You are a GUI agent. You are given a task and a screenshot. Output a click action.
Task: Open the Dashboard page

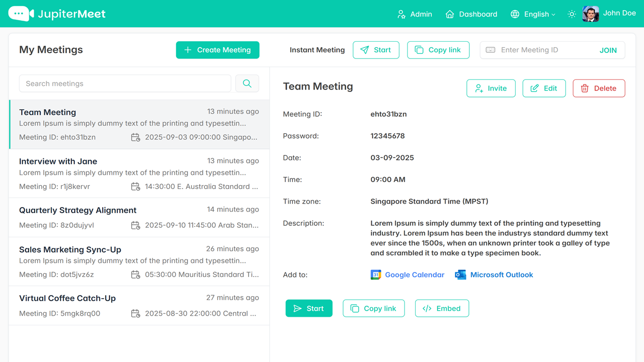pyautogui.click(x=471, y=14)
